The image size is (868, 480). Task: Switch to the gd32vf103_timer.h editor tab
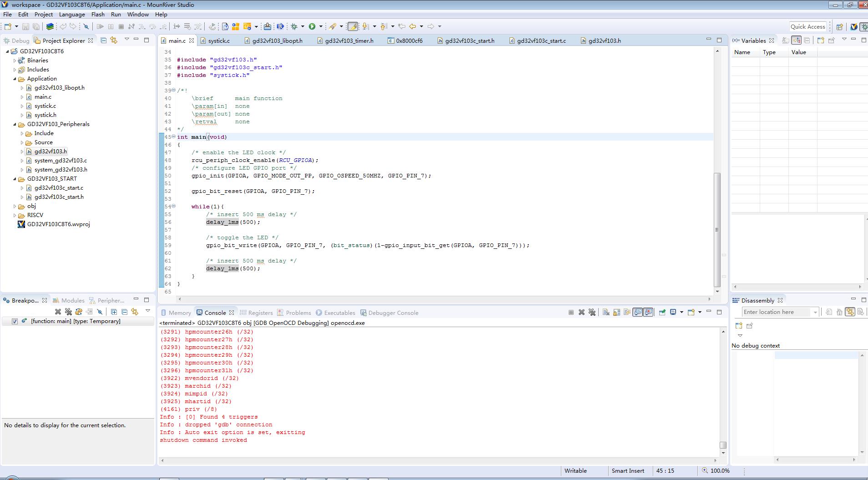pos(349,40)
